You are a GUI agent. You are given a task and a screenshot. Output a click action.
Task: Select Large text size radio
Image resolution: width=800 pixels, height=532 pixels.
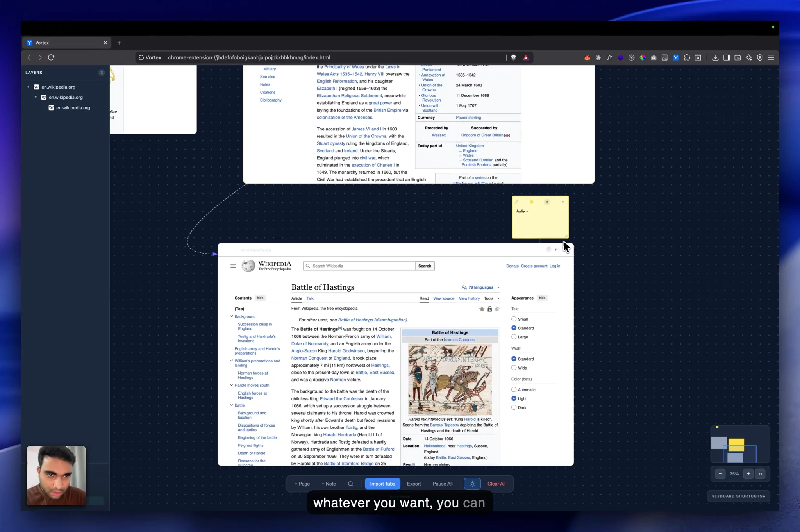[x=514, y=337]
